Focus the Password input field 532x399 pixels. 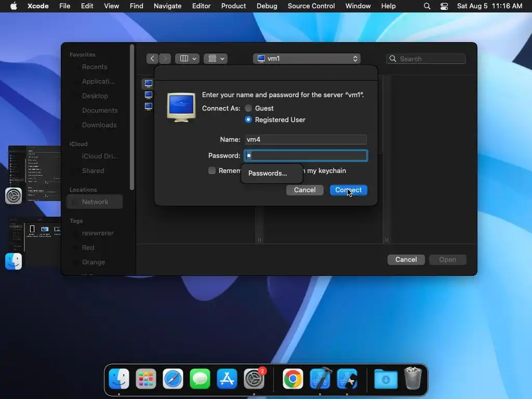coord(305,155)
